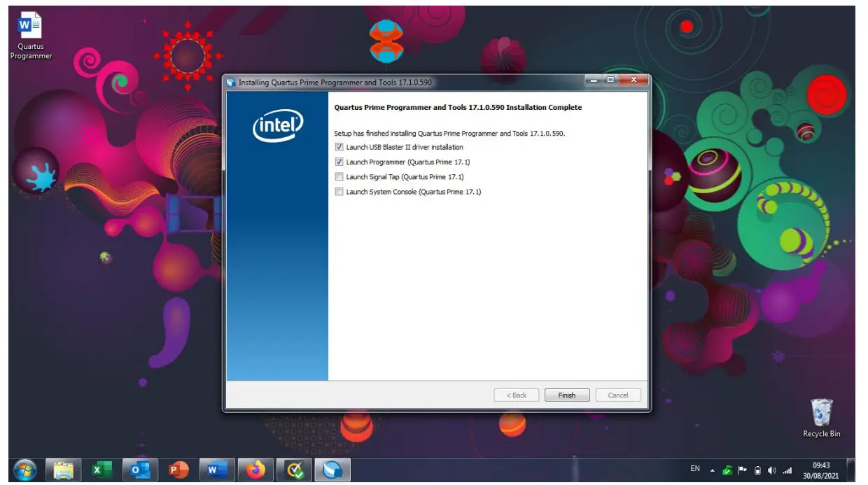868x485 pixels.
Task: Click the EN language indicator
Action: tap(695, 469)
